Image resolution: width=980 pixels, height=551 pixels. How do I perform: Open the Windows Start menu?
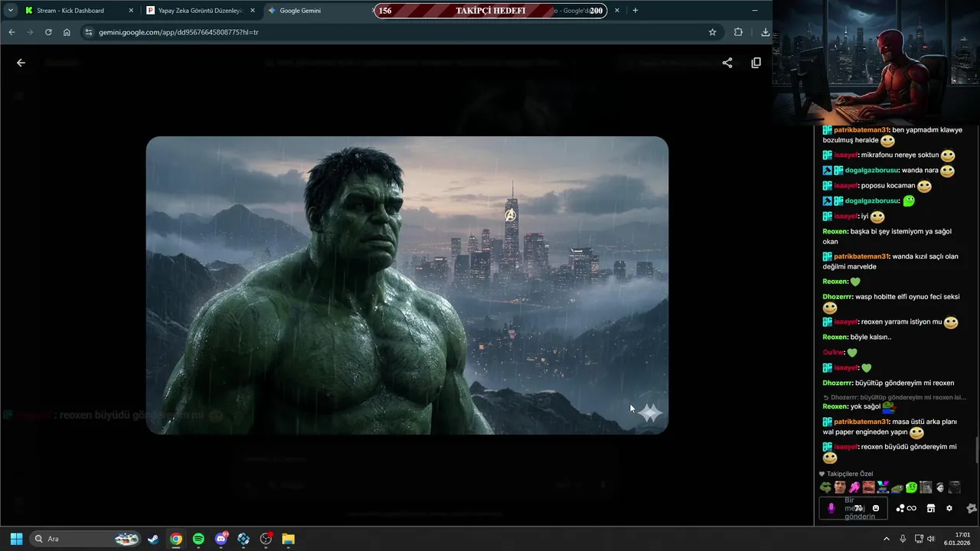16,539
